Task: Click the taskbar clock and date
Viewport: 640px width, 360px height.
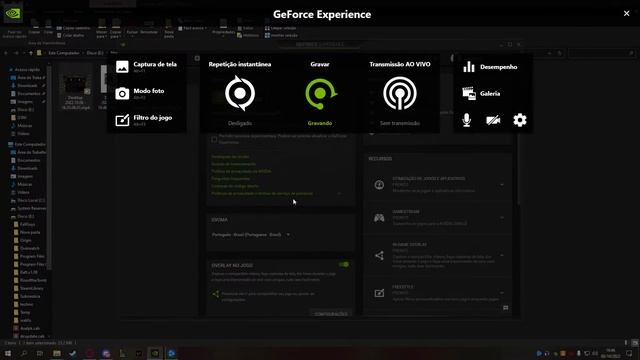Action: [x=611, y=353]
